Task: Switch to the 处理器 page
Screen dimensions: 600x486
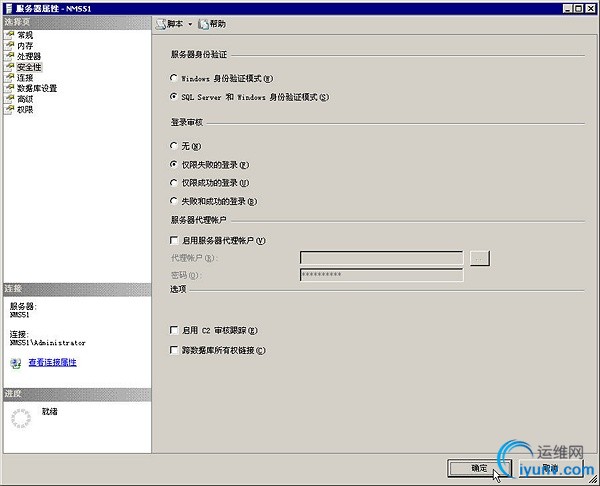Action: click(x=29, y=56)
